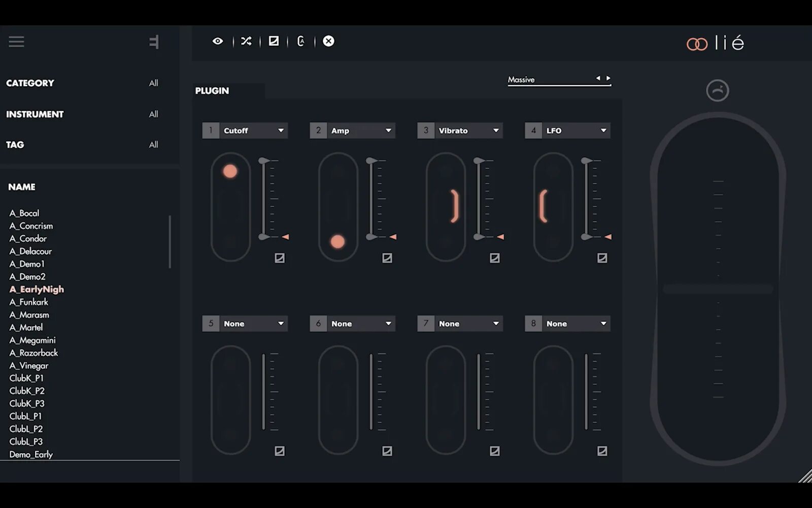Open the TAG filter

coord(15,145)
